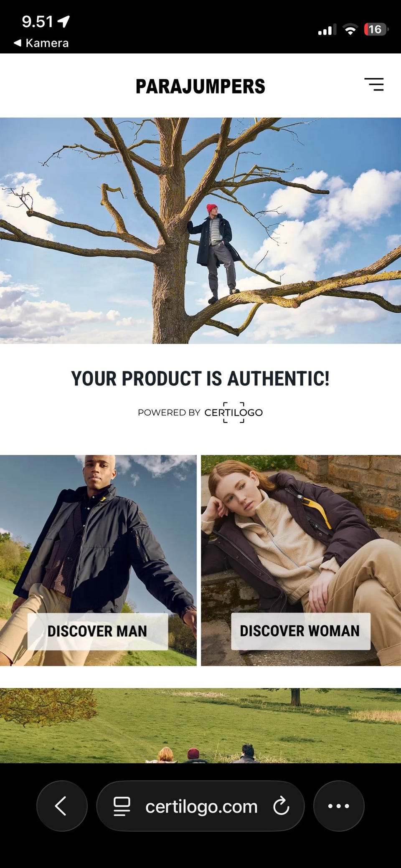401x868 pixels.
Task: Tap the location arrow in status bar
Action: [63, 21]
